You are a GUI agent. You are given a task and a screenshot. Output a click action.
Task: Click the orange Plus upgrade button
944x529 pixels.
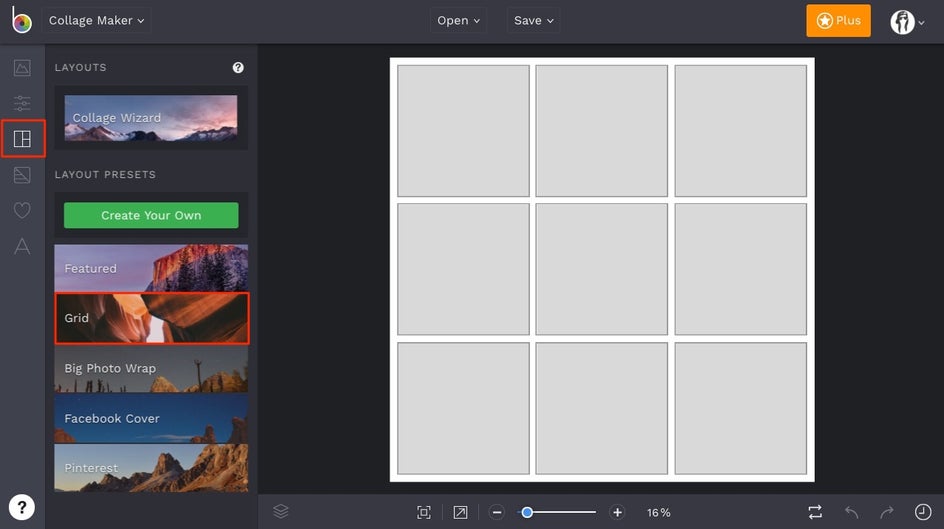pos(838,20)
